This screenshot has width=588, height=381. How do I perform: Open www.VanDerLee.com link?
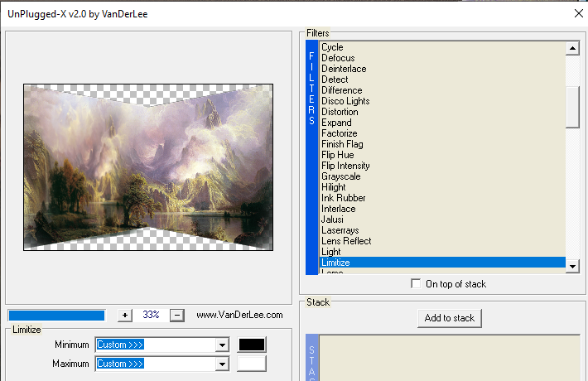pos(239,315)
